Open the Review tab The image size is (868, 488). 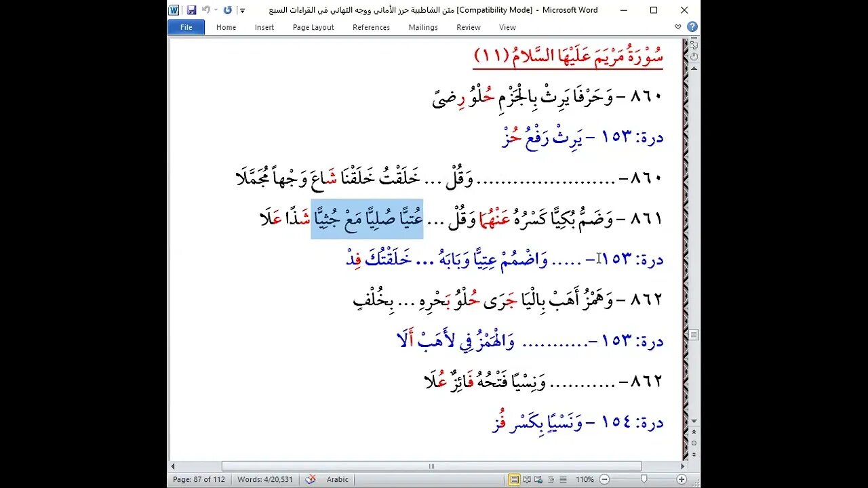(x=468, y=27)
